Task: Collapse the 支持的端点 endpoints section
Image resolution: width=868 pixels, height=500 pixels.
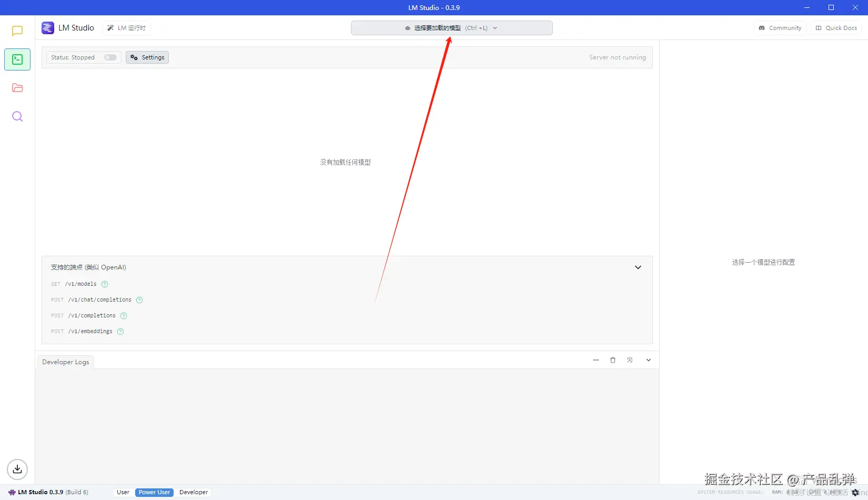Action: pos(638,267)
